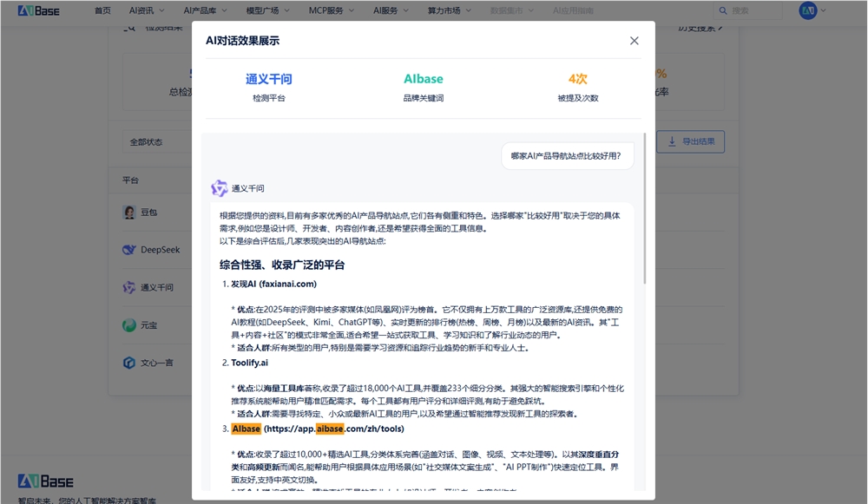Click the 导出结果 export button

pyautogui.click(x=690, y=141)
